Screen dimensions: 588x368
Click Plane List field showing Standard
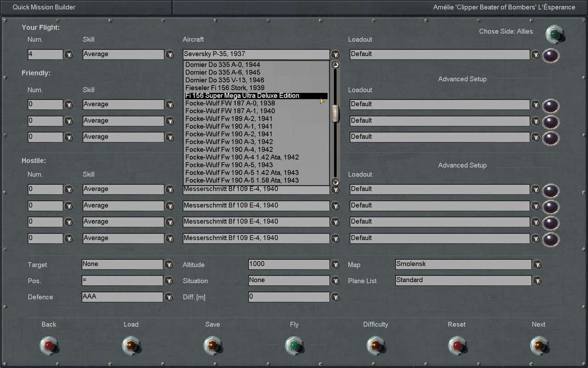464,281
